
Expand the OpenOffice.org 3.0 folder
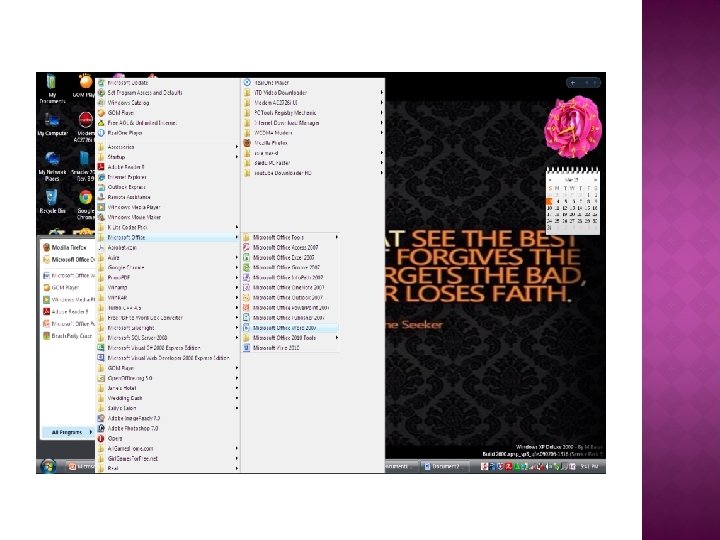168,378
